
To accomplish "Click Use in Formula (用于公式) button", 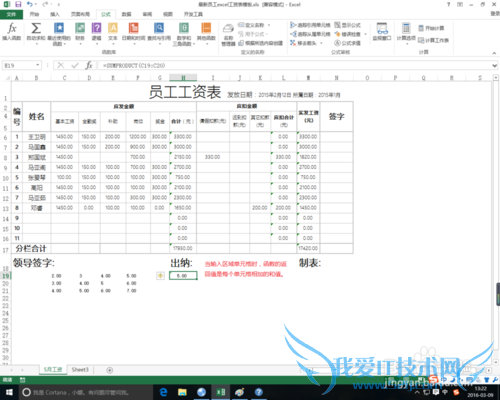I will click(x=253, y=34).
